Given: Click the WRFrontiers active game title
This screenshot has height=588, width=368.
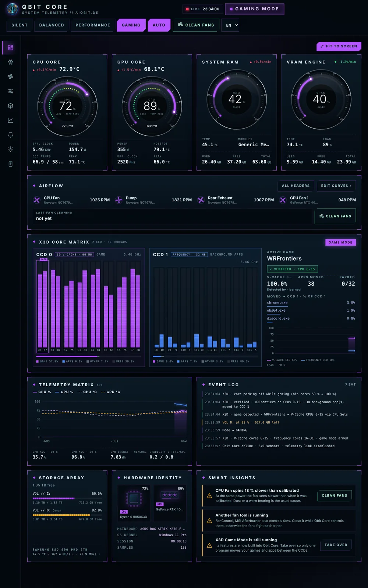Looking at the screenshot, I should coord(284,259).
